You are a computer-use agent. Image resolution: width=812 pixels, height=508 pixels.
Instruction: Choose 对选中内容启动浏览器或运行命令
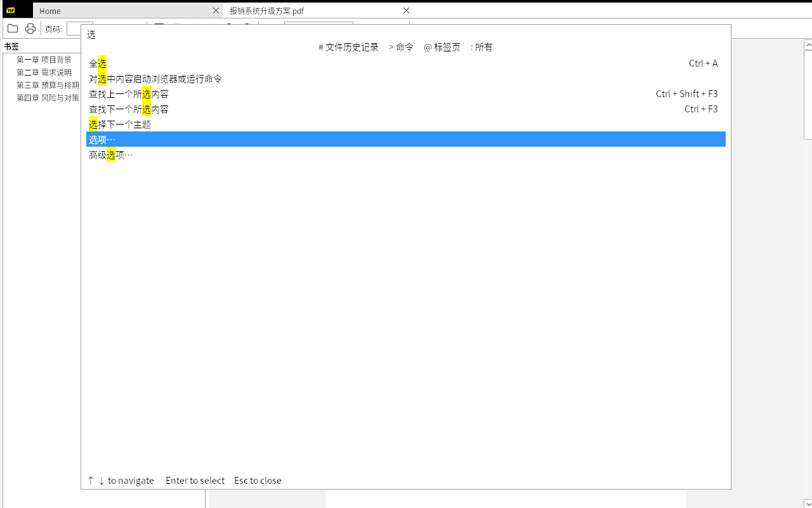point(406,78)
